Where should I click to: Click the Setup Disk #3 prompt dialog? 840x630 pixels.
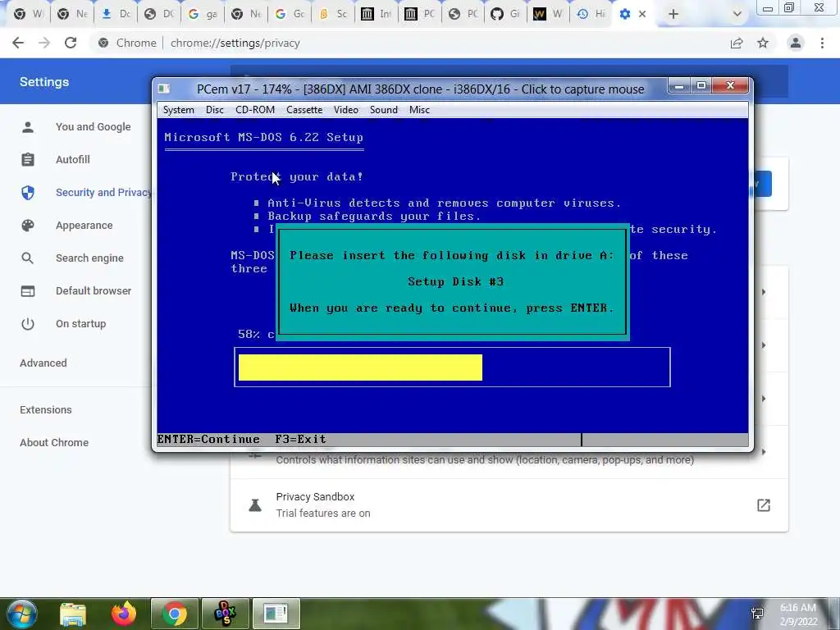point(453,282)
